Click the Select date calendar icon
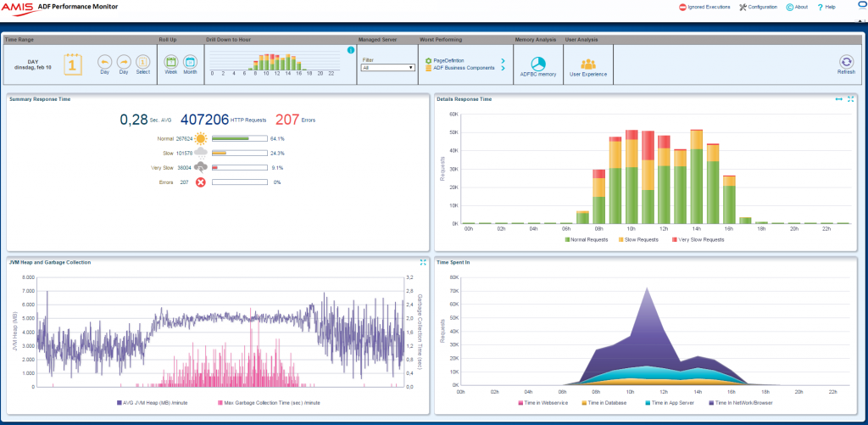Screen dimensions: 868x425 (x=142, y=62)
